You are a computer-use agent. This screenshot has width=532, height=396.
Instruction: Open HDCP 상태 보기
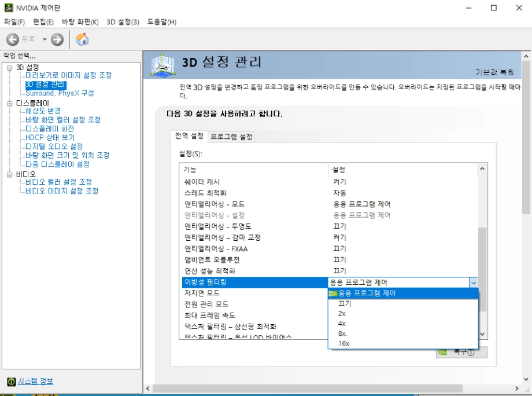[50, 138]
